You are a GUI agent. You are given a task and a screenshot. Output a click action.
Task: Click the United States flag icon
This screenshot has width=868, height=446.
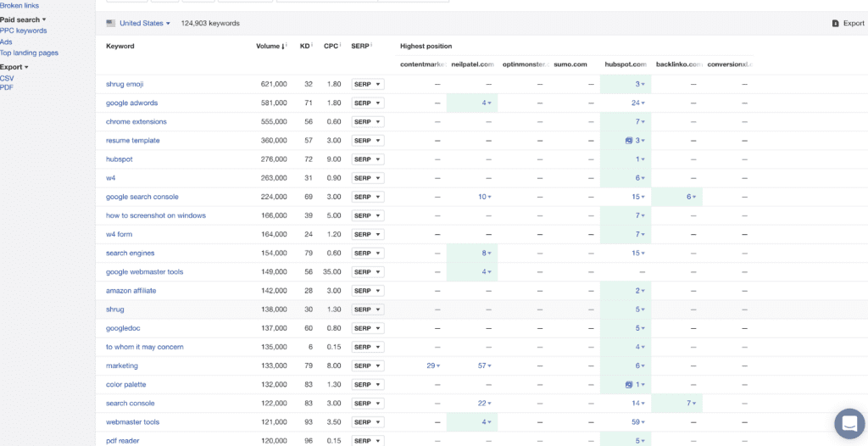click(x=111, y=23)
